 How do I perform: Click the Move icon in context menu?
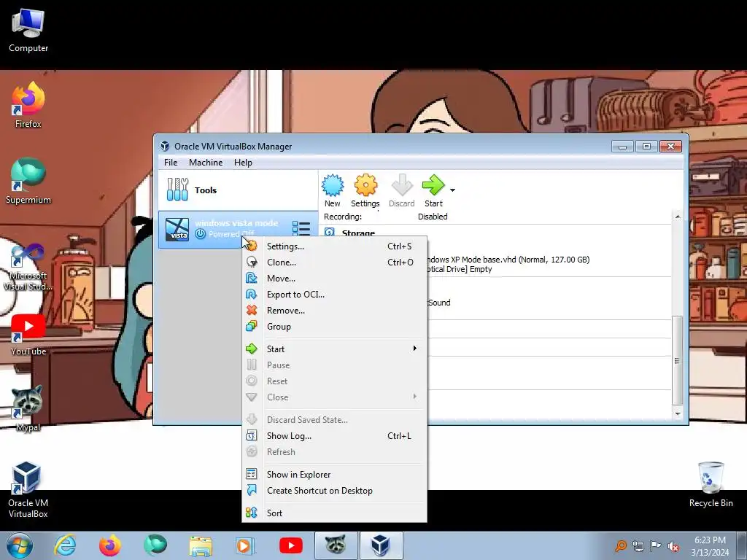252,279
